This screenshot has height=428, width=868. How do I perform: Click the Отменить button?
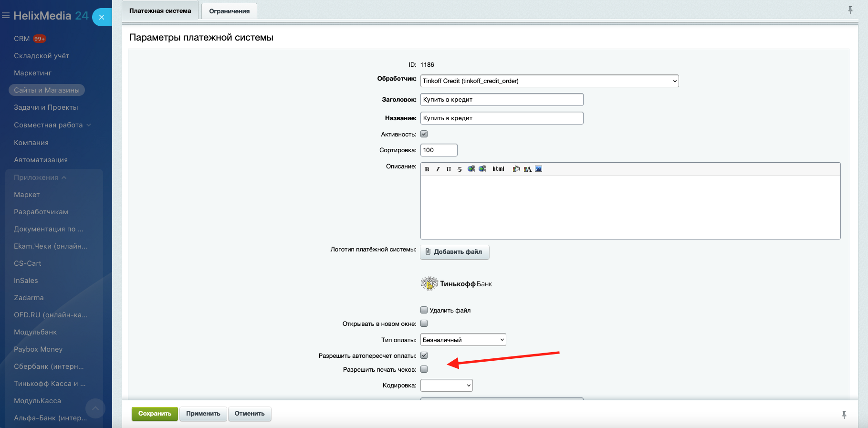250,414
